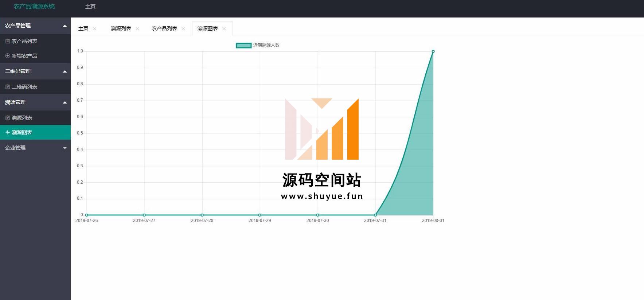Click the chart data point for 2019-07-28

tap(202, 215)
